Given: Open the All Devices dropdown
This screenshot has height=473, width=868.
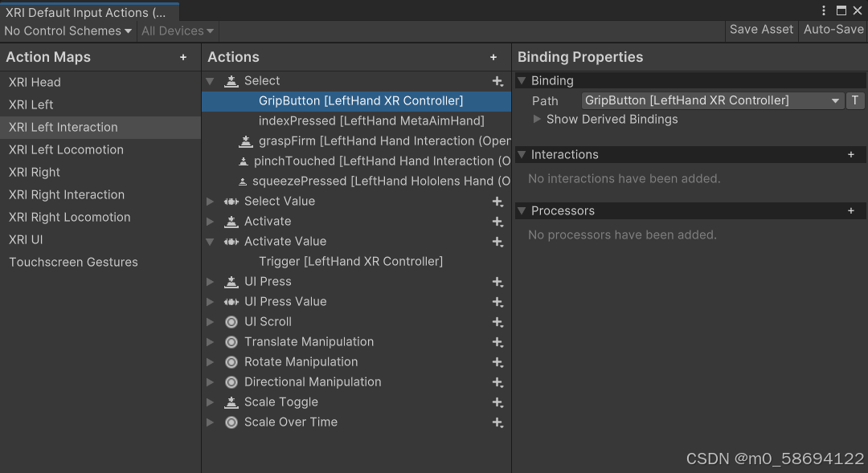Looking at the screenshot, I should pos(177,31).
